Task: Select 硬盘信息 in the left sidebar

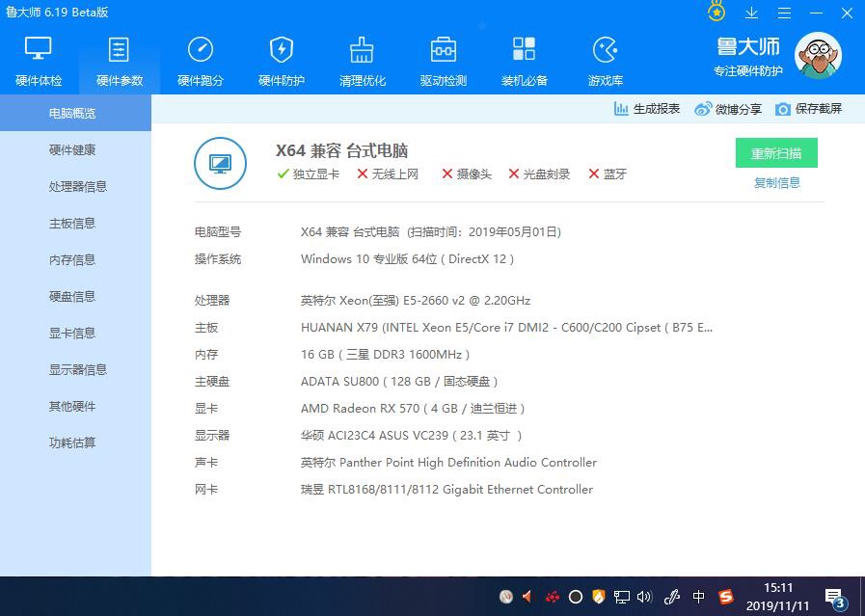Action: point(72,297)
